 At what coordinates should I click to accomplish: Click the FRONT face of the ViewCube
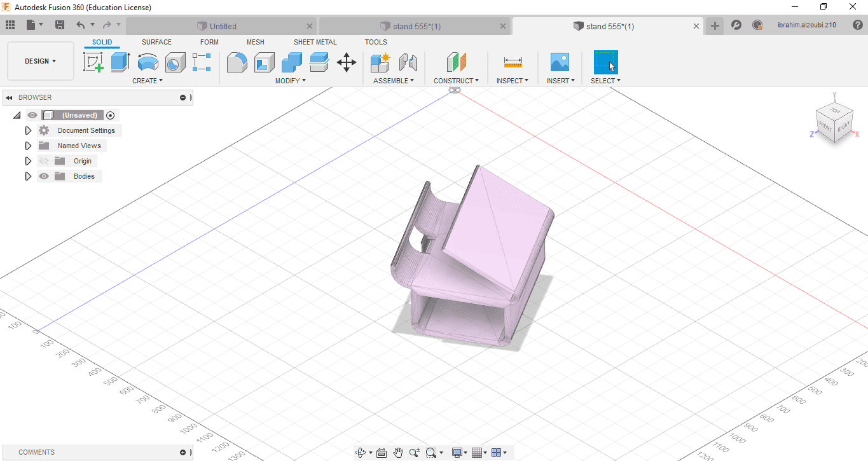point(825,127)
